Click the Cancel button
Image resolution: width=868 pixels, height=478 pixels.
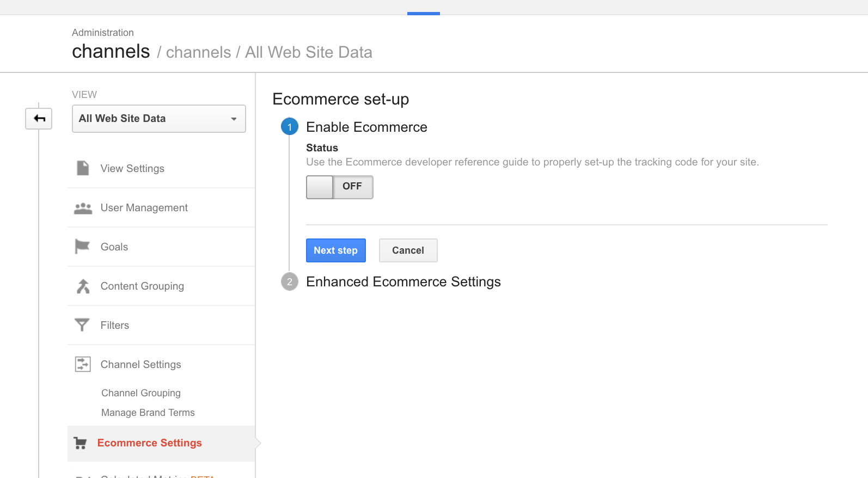(x=408, y=250)
